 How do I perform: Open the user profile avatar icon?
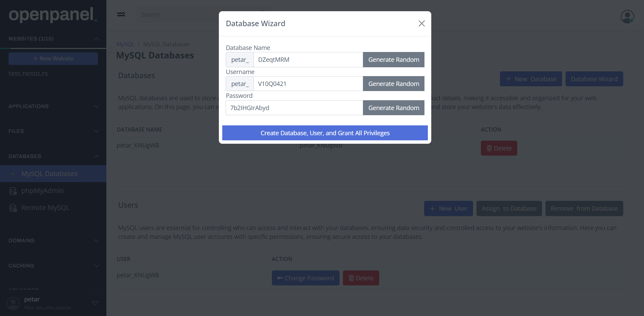click(x=627, y=16)
